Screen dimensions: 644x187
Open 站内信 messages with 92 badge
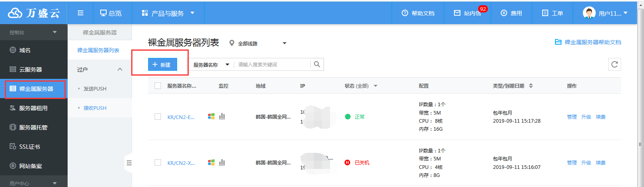(467, 13)
